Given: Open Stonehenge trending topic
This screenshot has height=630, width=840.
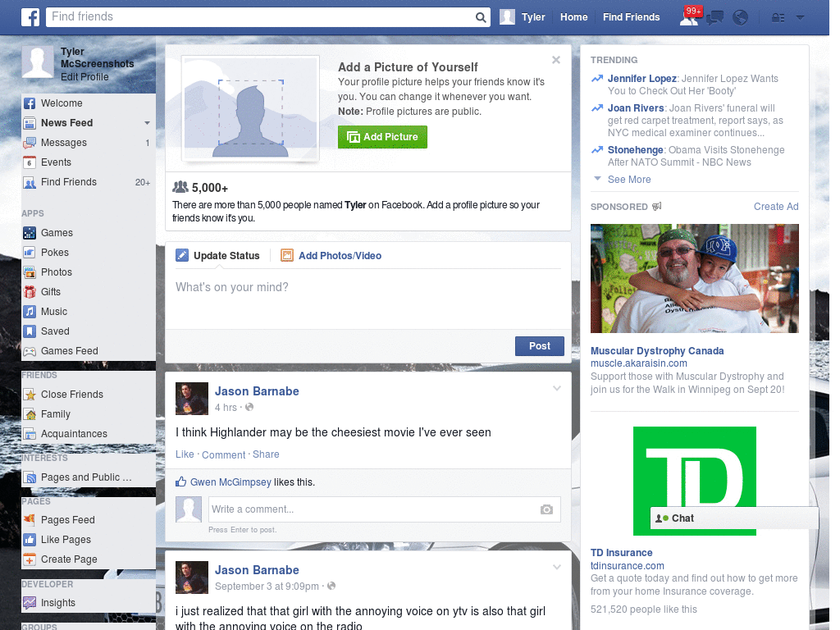Looking at the screenshot, I should point(636,150).
